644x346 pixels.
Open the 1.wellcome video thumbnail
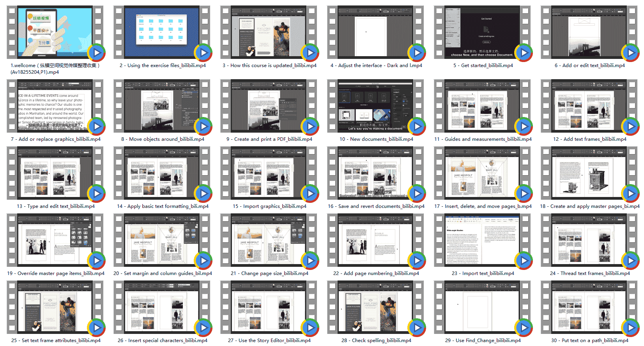[55, 32]
